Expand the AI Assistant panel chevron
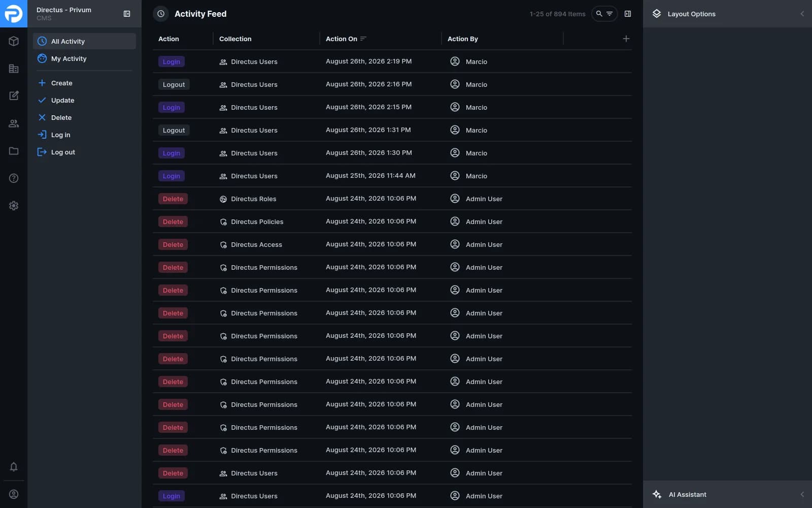 [802, 494]
